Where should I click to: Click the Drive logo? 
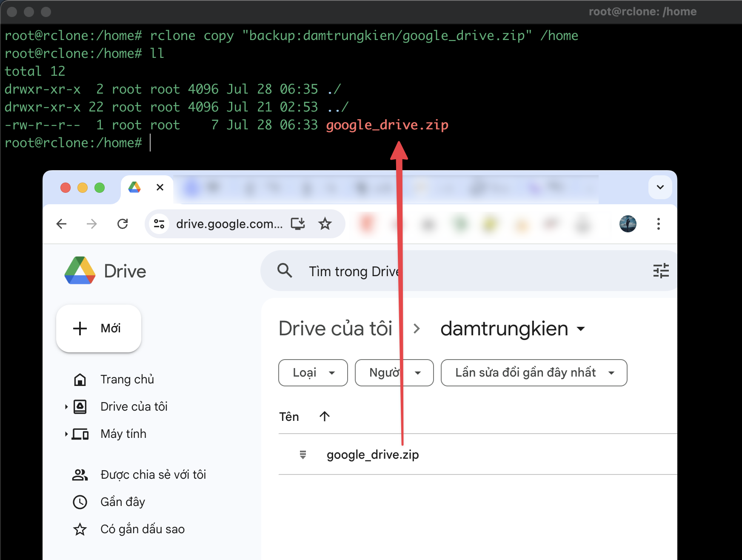(x=106, y=271)
